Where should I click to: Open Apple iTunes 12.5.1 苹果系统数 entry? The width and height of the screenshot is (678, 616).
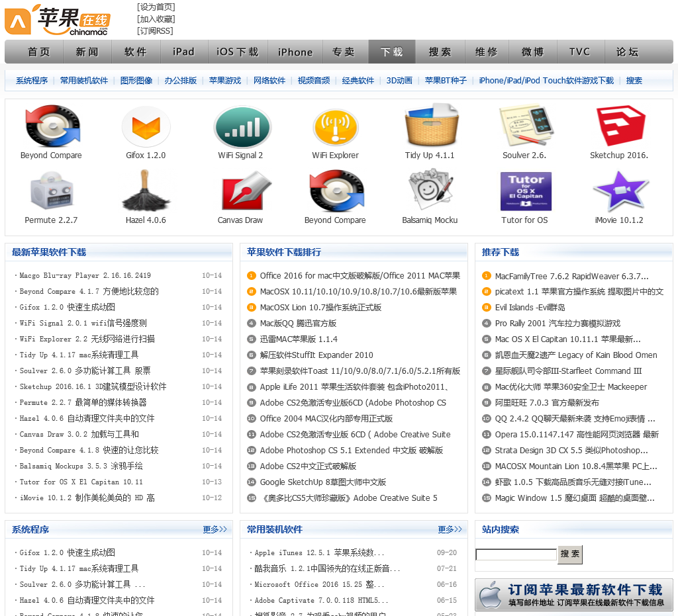318,552
